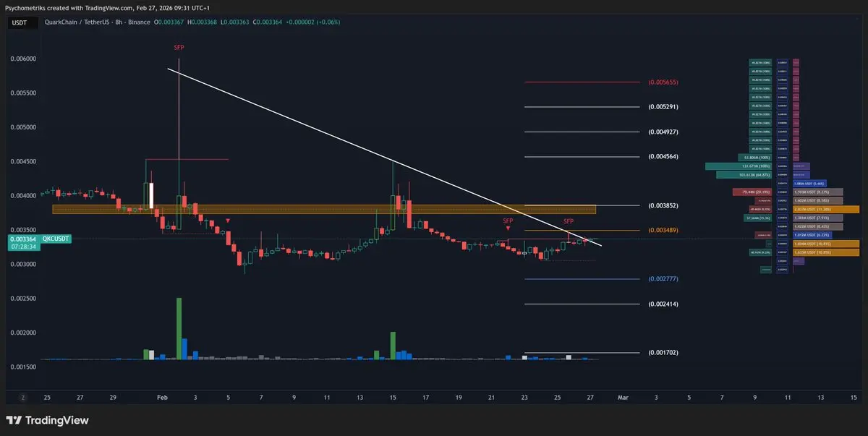Click the TradingView logo at bottom left
Screen dimensions: 868x436
point(47,420)
